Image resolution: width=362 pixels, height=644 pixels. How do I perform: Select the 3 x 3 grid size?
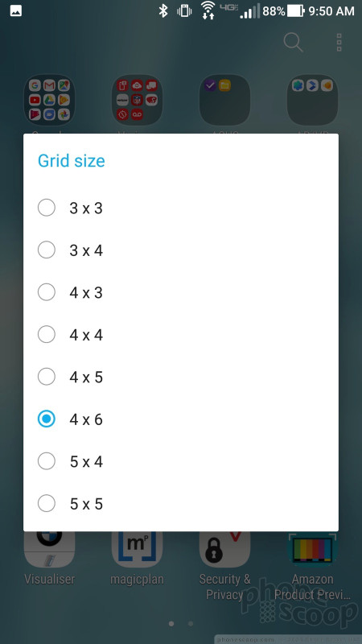pos(181,208)
